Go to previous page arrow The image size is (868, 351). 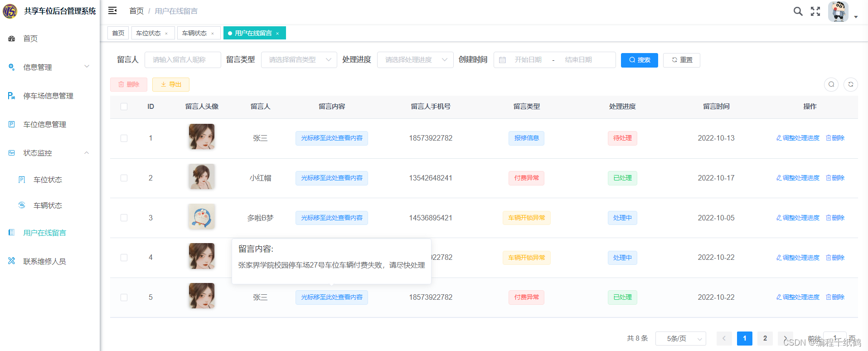tap(724, 338)
